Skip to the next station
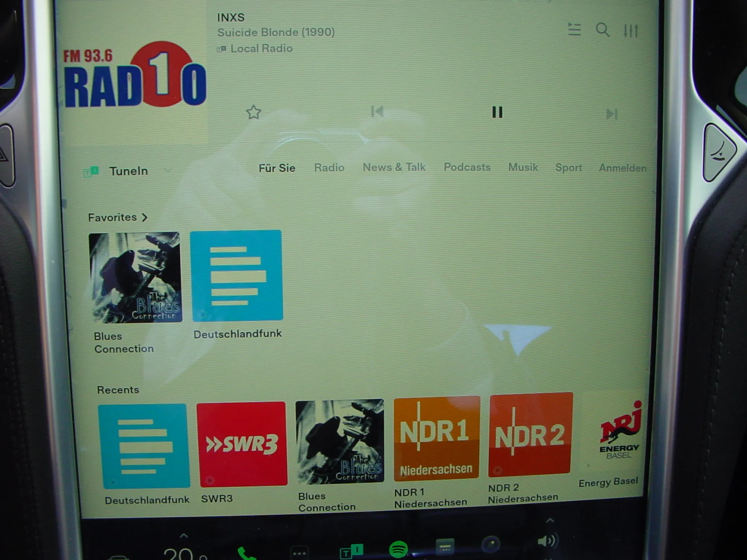 click(611, 113)
